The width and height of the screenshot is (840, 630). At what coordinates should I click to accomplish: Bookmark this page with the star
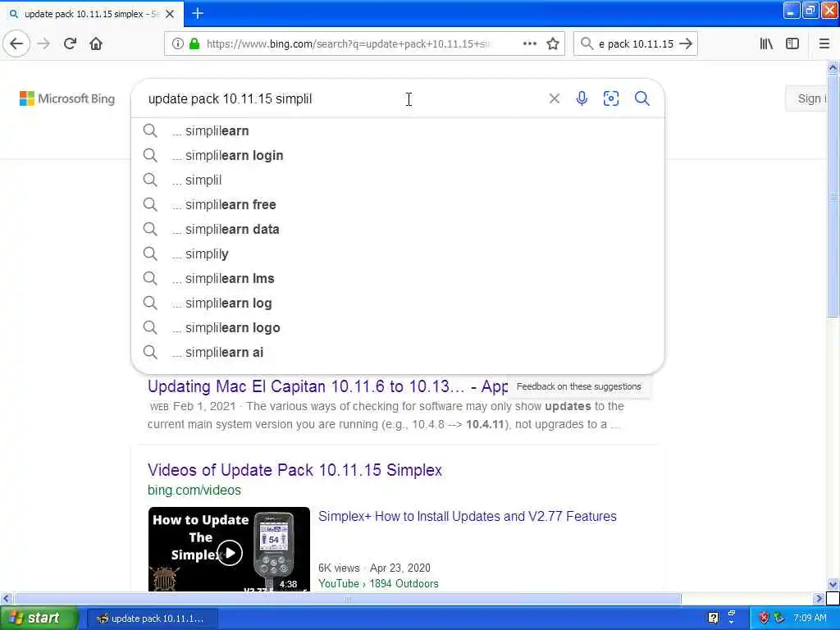(553, 44)
